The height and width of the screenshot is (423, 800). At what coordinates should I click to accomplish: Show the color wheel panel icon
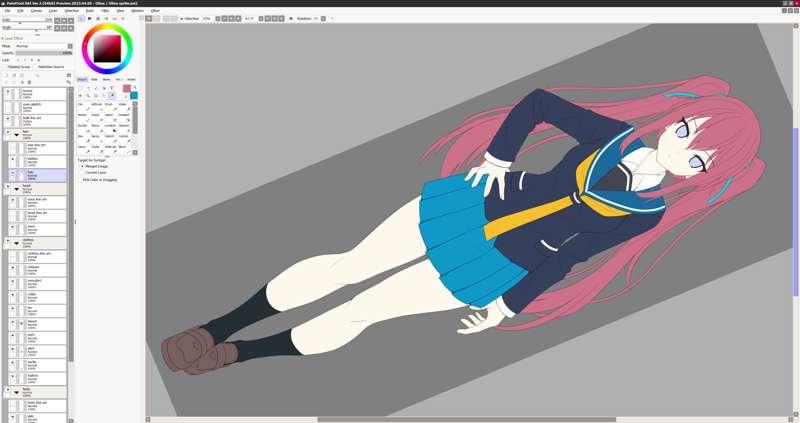[x=81, y=18]
